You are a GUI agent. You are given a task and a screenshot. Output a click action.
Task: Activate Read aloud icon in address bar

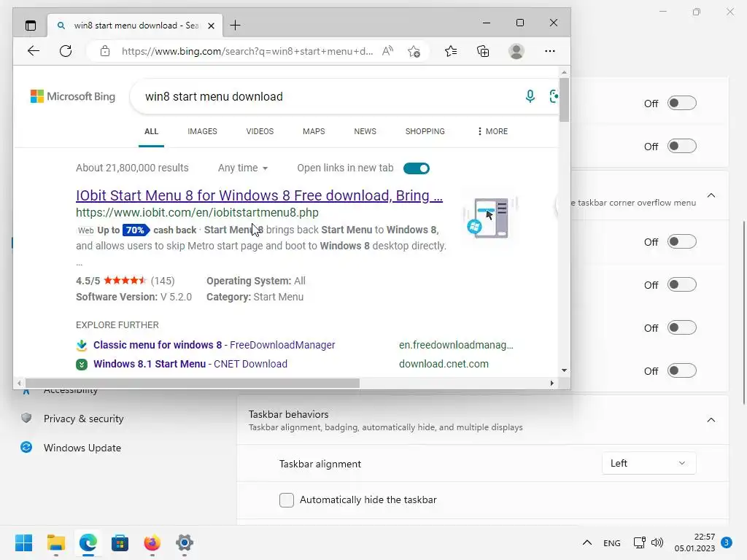(x=388, y=51)
